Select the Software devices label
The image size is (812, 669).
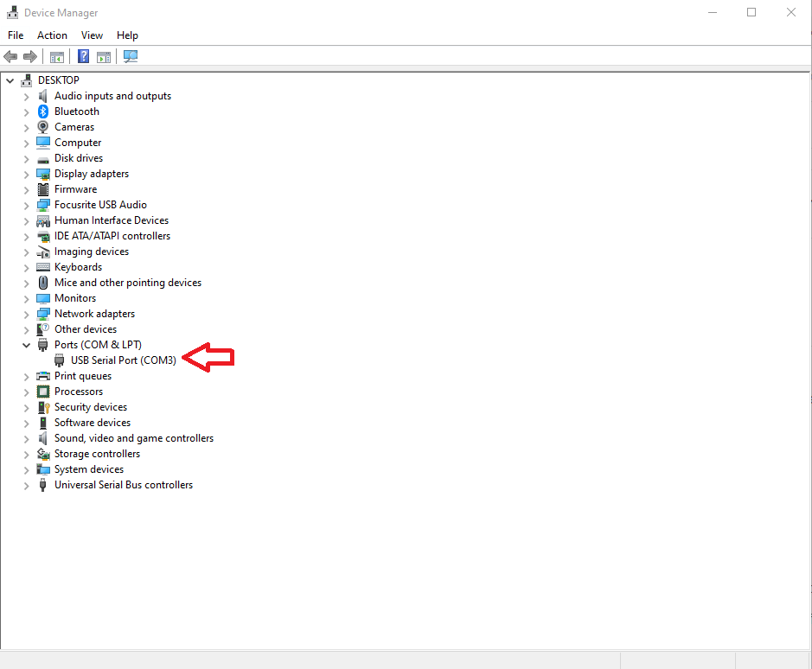tap(93, 423)
